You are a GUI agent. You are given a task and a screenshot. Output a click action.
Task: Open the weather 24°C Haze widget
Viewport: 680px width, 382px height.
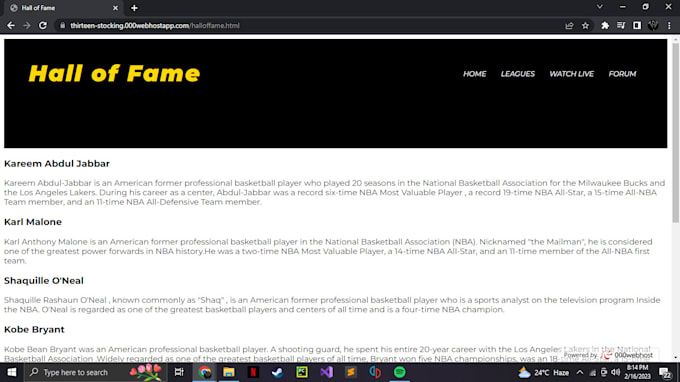pyautogui.click(x=544, y=372)
